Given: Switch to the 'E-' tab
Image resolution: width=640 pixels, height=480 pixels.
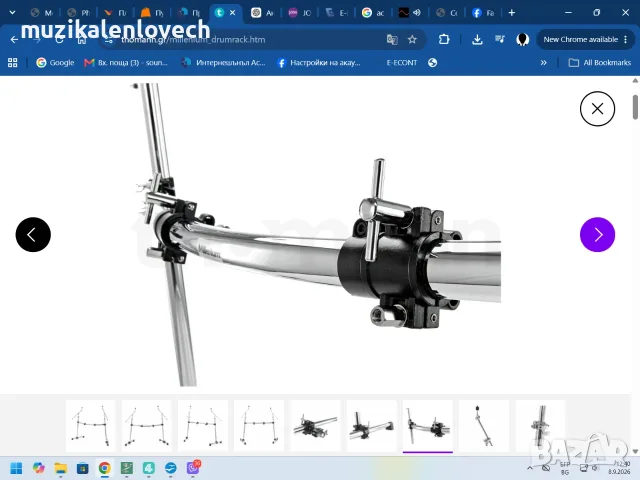Looking at the screenshot, I should tap(336, 13).
